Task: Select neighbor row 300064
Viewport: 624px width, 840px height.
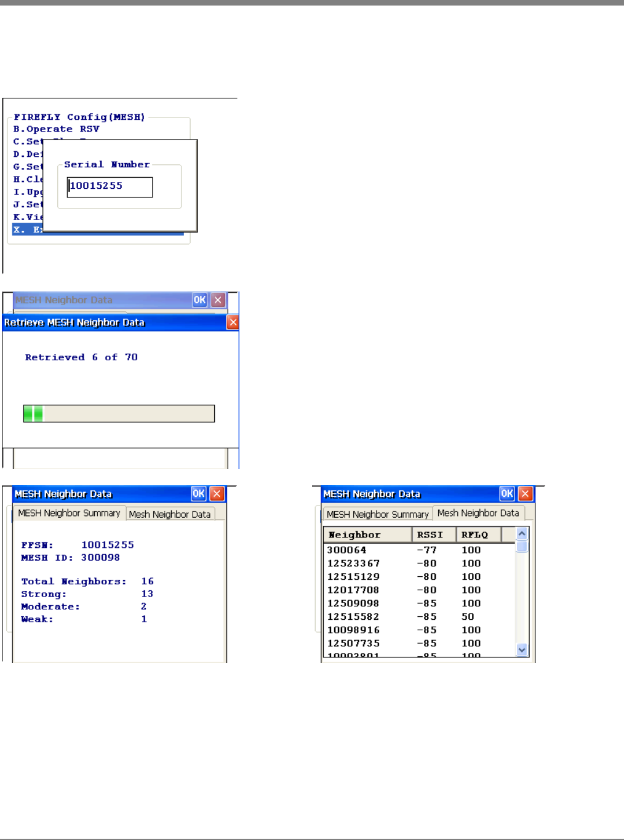Action: 420,550
